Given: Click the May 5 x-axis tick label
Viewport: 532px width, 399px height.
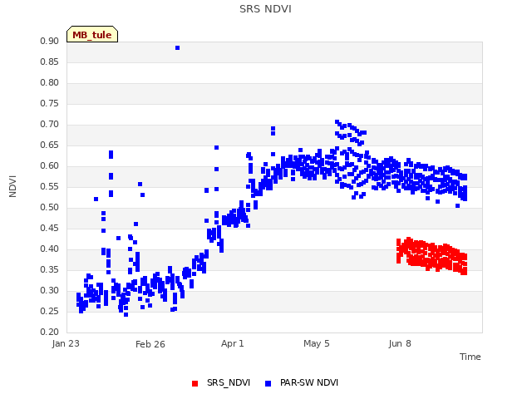Looking at the screenshot, I should pyautogui.click(x=316, y=343).
